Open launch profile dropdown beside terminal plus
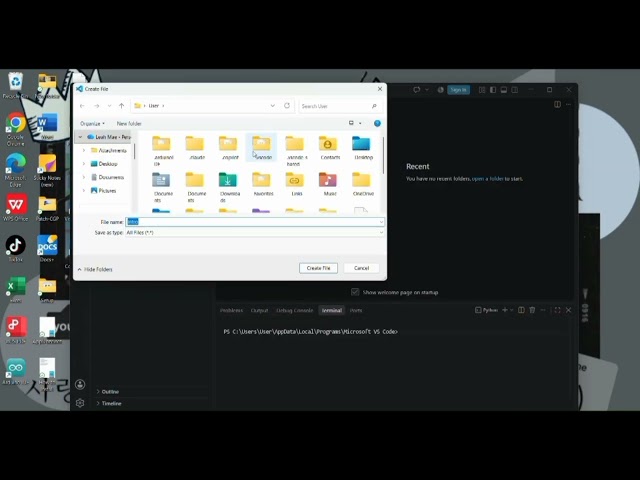The width and height of the screenshot is (640, 480). [511, 310]
